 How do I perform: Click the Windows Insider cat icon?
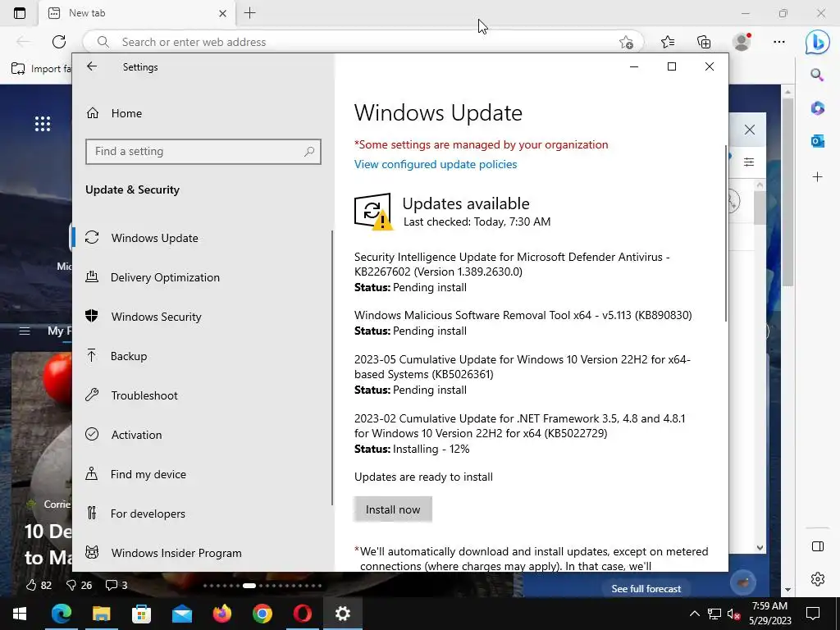[x=92, y=552]
